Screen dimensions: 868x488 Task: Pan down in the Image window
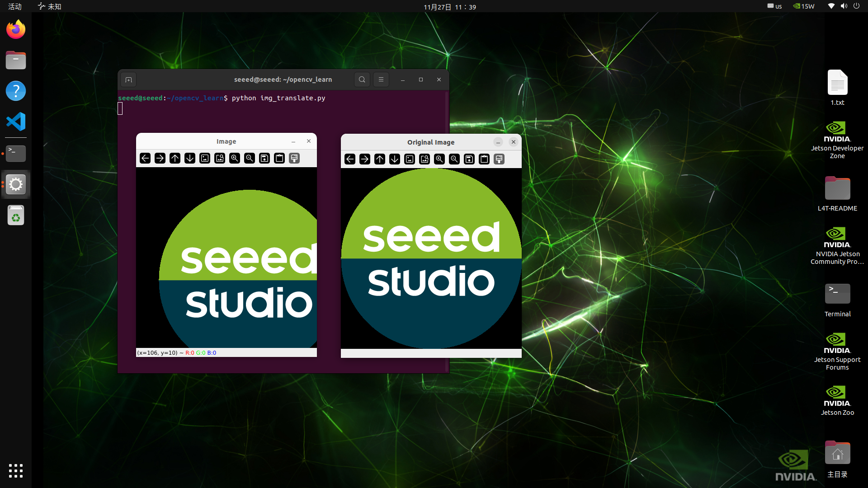[x=190, y=158]
